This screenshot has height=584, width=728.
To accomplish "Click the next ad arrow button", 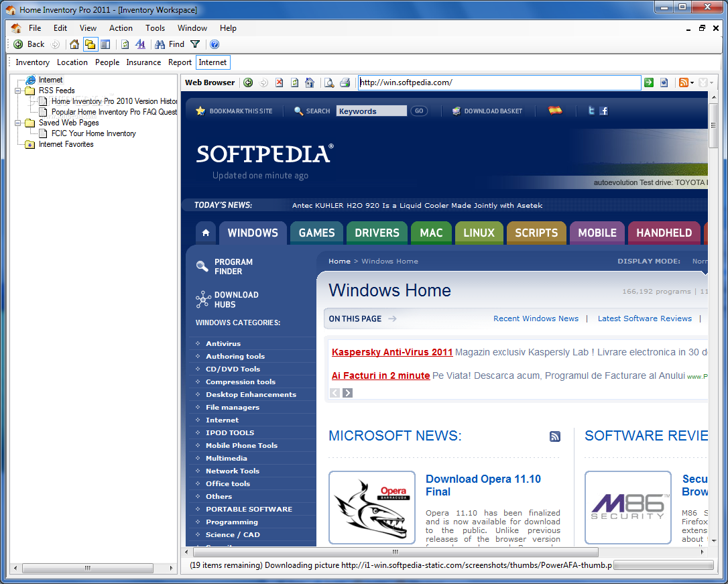I will (x=347, y=393).
